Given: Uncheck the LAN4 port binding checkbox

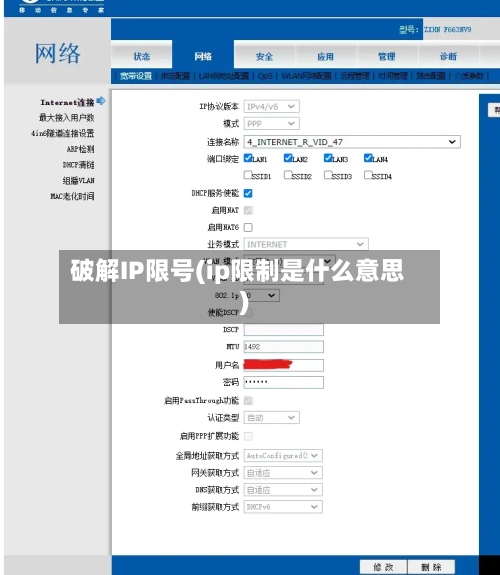Looking at the screenshot, I should click(368, 158).
